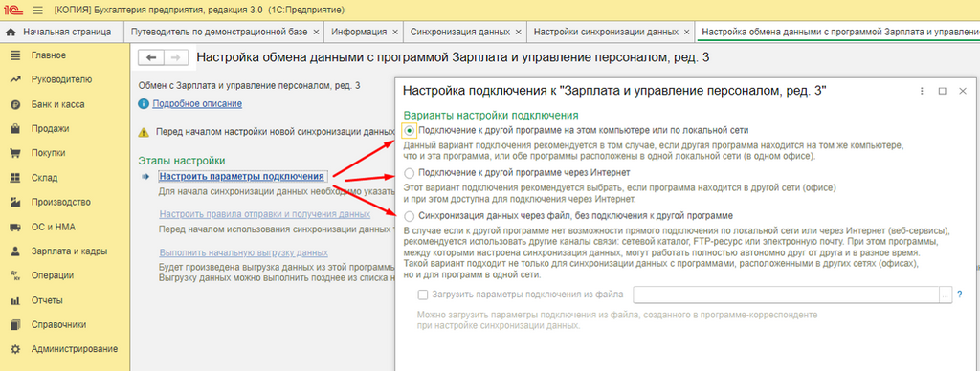
Task: Open the Операции section icon
Action: pyautogui.click(x=15, y=275)
